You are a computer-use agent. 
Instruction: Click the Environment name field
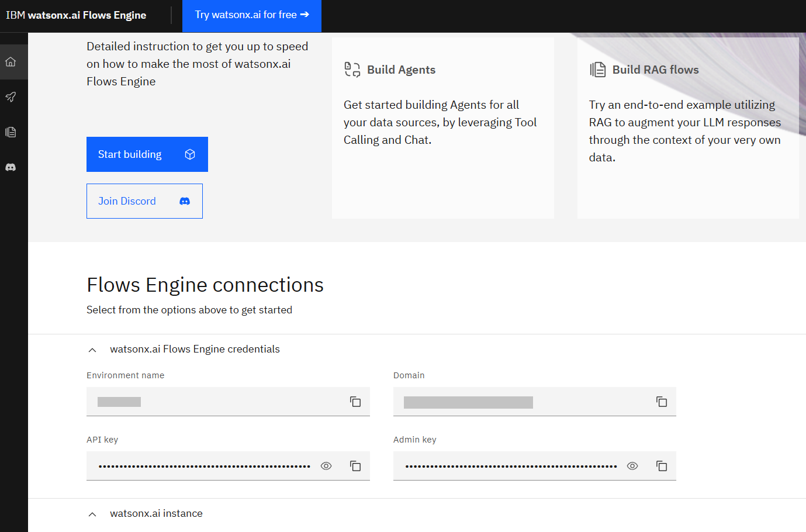(x=228, y=402)
